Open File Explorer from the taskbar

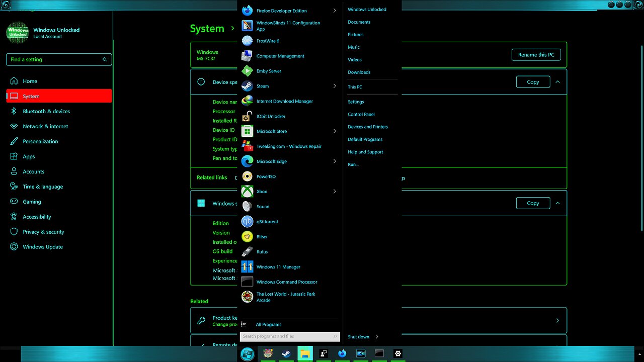[x=305, y=353]
